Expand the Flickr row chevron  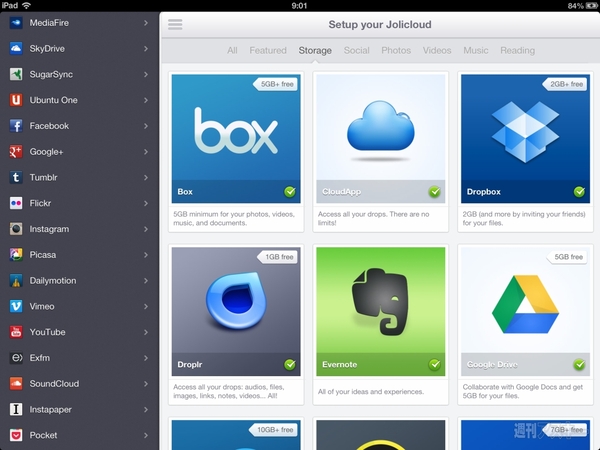point(146,203)
